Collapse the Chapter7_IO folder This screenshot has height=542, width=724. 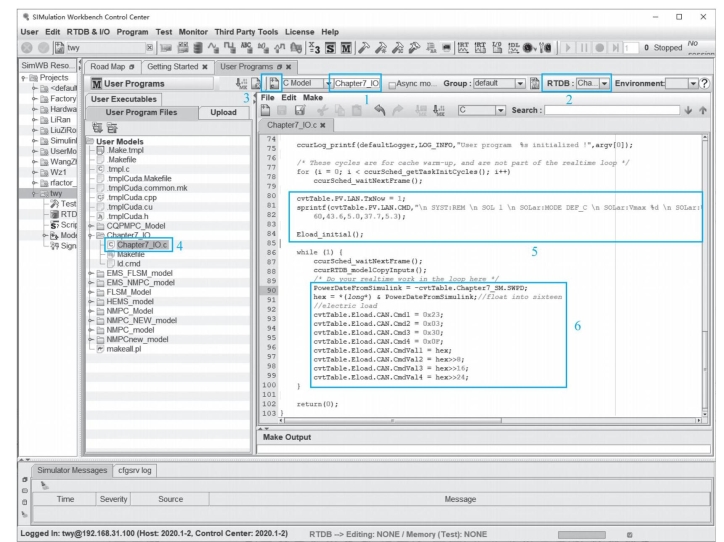tap(91, 235)
